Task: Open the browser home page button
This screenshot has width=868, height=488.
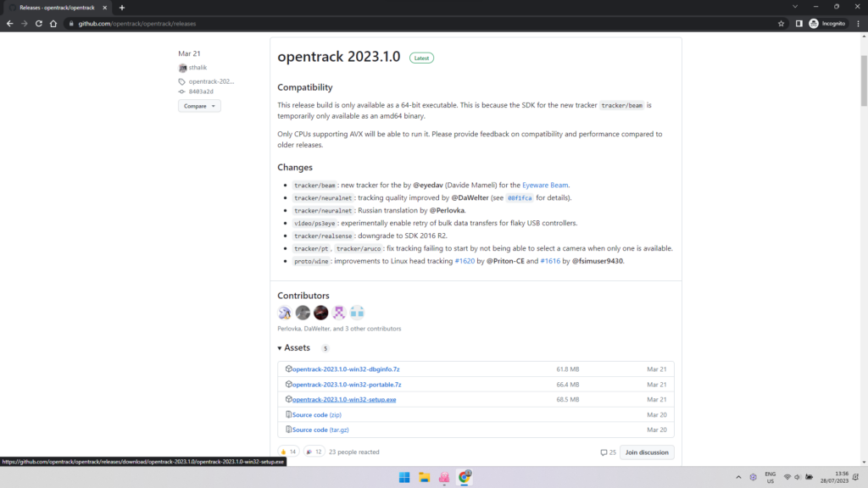Action: (x=53, y=24)
